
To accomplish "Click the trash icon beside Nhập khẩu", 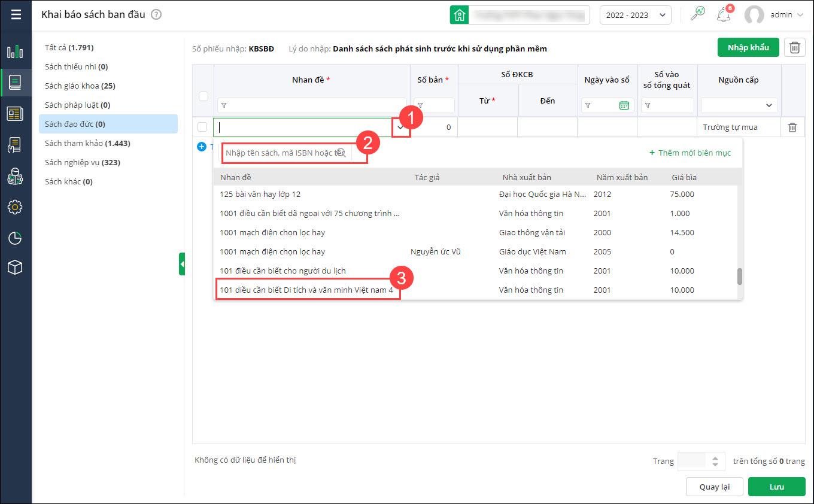I will (x=794, y=48).
